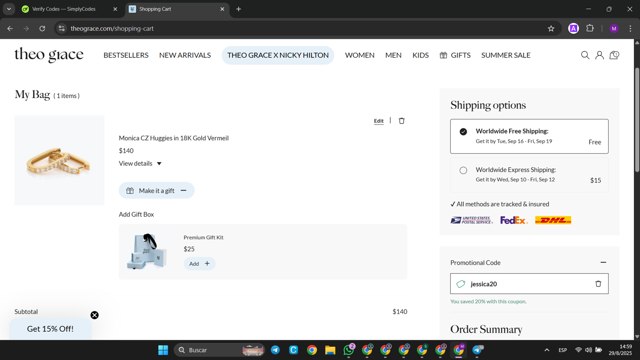The width and height of the screenshot is (640, 360).
Task: Open the MEN menu
Action: click(x=393, y=55)
